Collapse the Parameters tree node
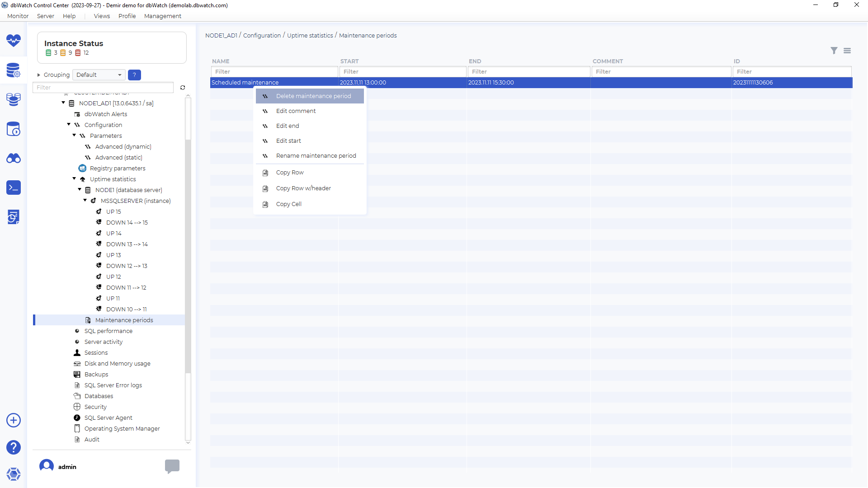 (74, 136)
